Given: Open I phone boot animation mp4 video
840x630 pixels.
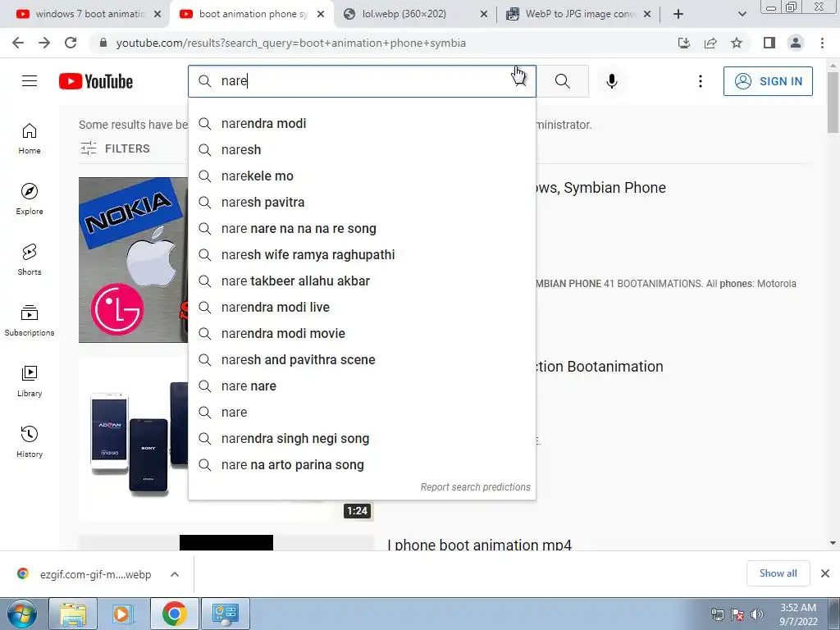Looking at the screenshot, I should [x=479, y=545].
